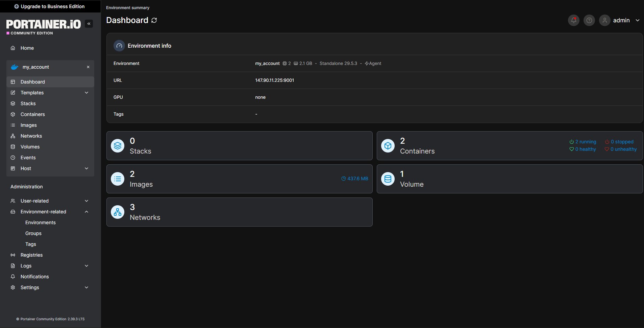Image resolution: width=644 pixels, height=328 pixels.
Task: Click the Containers tile cube icon
Action: (x=388, y=146)
